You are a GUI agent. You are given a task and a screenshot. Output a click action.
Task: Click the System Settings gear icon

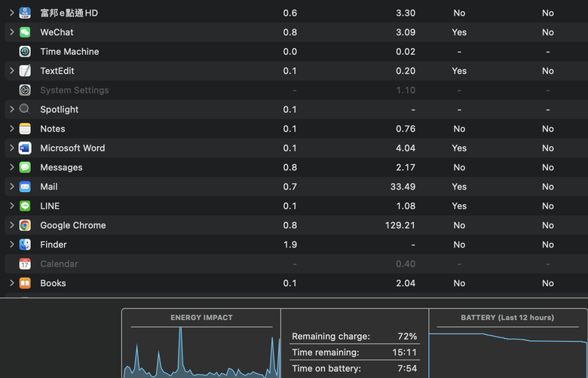click(x=25, y=90)
